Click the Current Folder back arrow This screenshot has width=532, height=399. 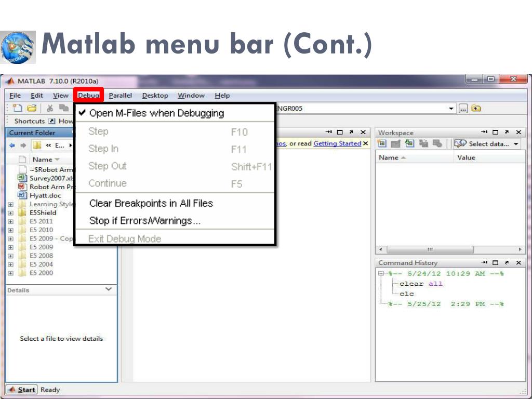click(12, 145)
